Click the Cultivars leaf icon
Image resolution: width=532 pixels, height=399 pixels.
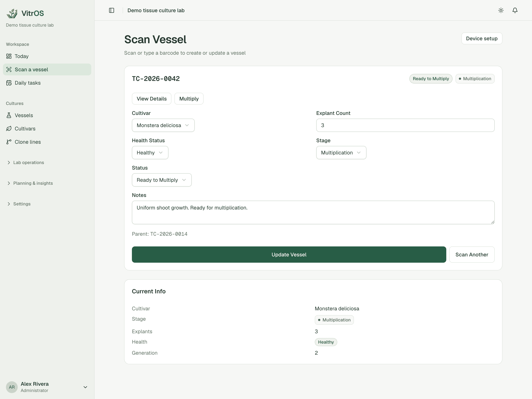9,129
